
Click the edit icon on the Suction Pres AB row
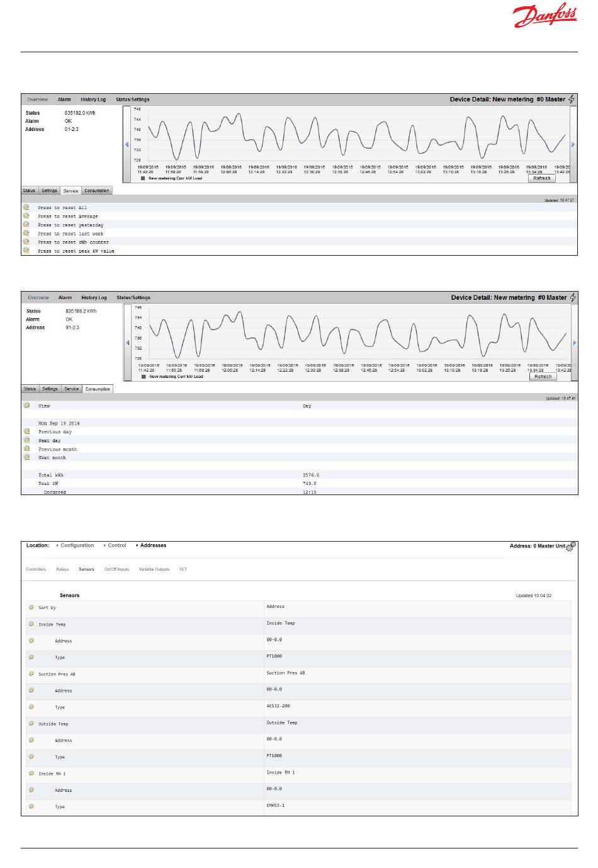tap(31, 673)
